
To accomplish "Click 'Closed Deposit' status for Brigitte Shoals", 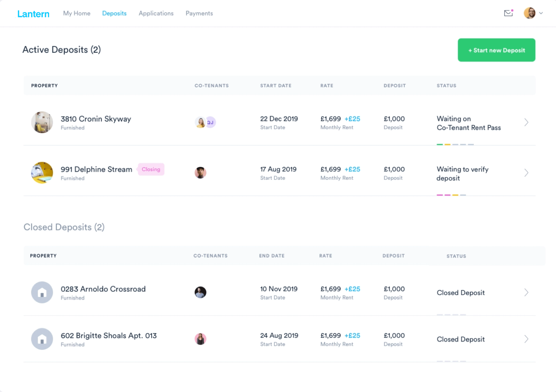I will click(x=461, y=339).
